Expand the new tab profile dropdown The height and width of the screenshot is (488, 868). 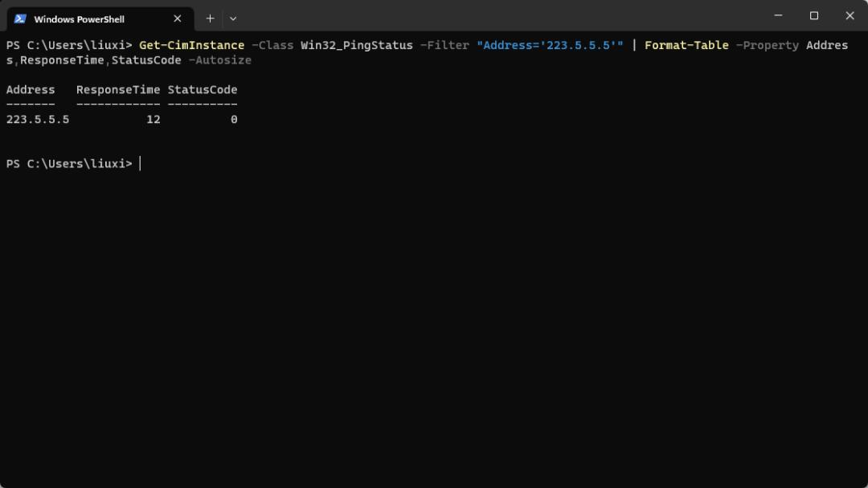tap(233, 18)
